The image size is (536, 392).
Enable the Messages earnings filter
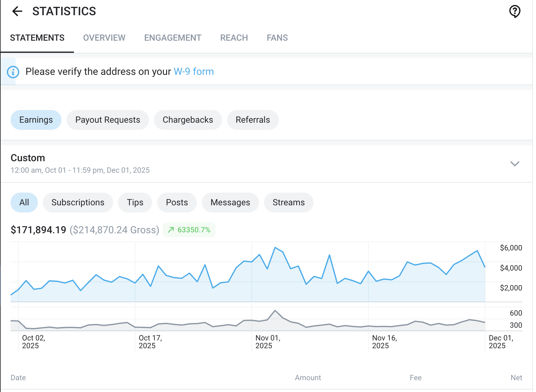pyautogui.click(x=230, y=202)
